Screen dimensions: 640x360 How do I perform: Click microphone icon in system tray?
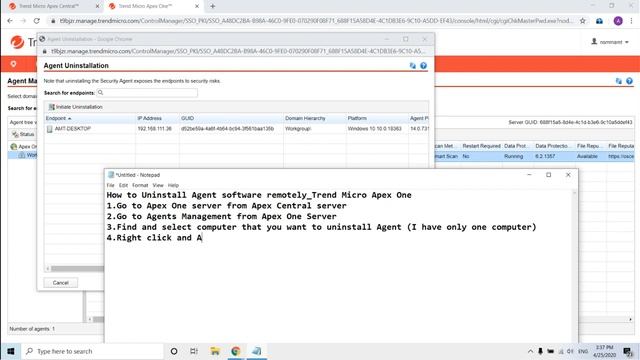(x=540, y=351)
